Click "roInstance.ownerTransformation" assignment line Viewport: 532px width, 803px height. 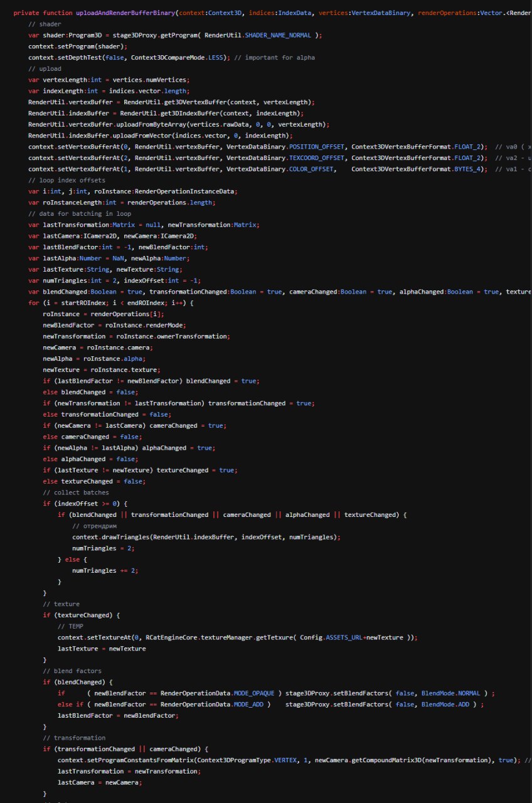(x=136, y=337)
